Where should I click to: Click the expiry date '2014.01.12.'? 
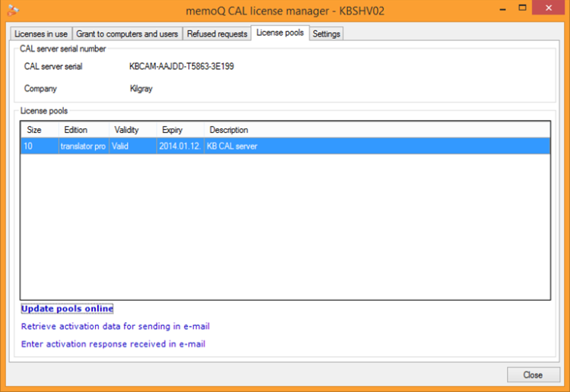[180, 146]
